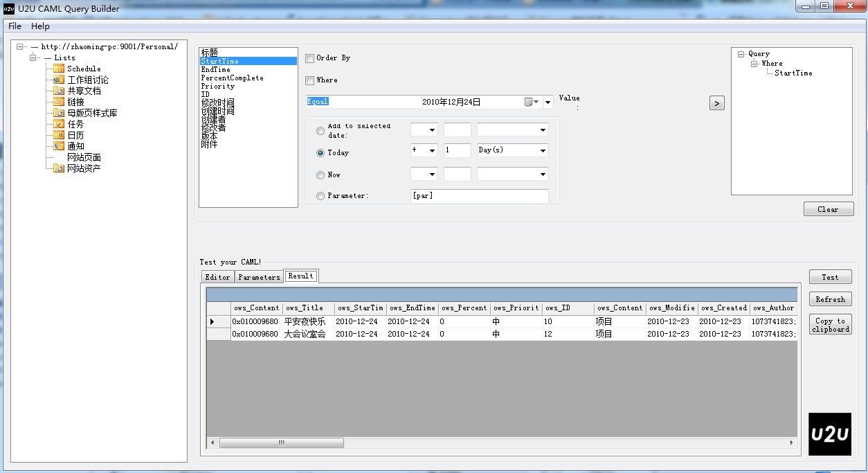Image resolution: width=868 pixels, height=473 pixels.
Task: Click the ows_ID column header
Action: point(568,308)
